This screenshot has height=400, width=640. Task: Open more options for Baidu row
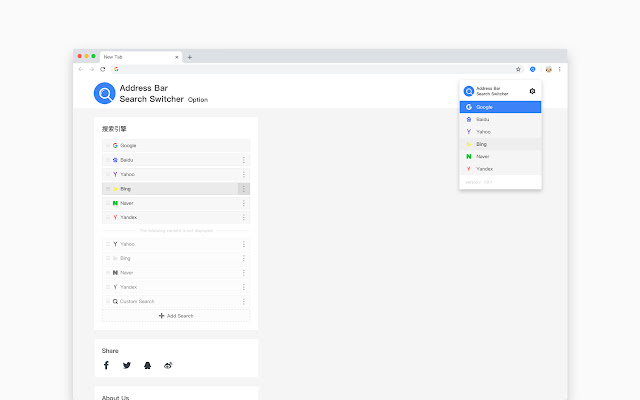pos(243,160)
